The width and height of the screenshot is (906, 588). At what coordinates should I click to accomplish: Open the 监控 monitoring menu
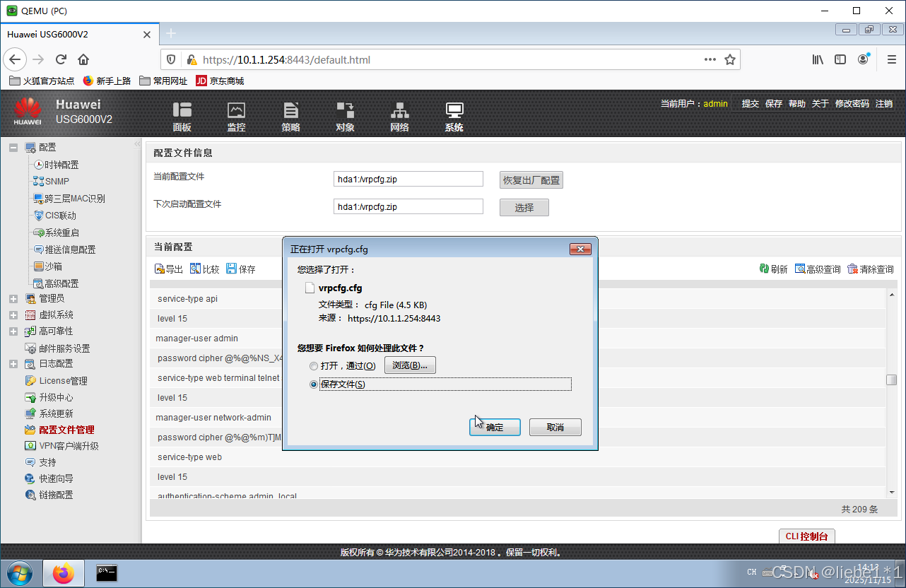coord(236,117)
